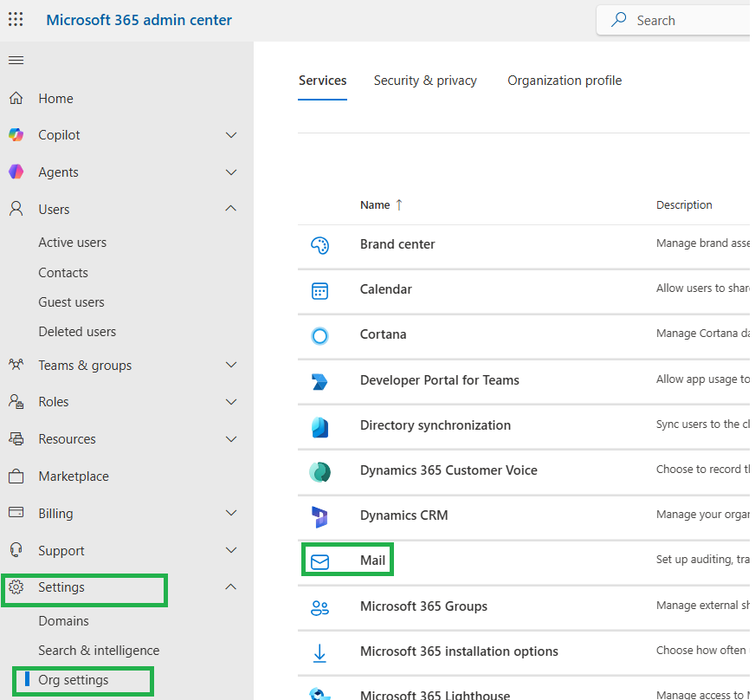Click the Support headset icon
Viewport: 755px width, 700px height.
(x=16, y=549)
